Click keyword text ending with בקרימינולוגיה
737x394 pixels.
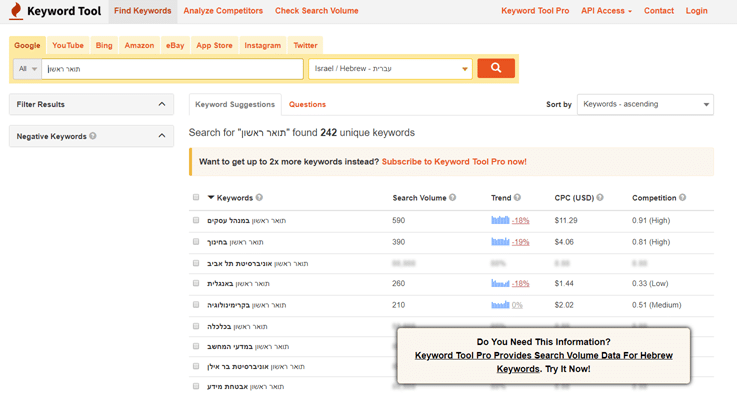tap(246, 305)
